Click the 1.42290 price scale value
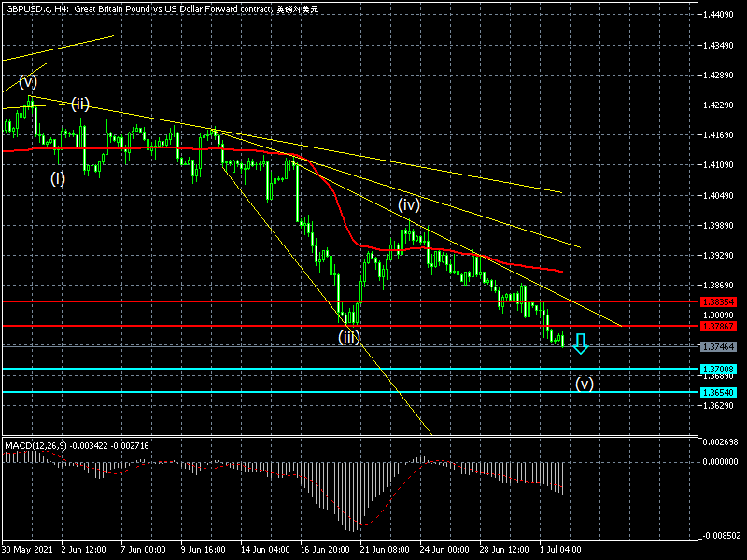This screenshot has width=747, height=560. pyautogui.click(x=718, y=105)
